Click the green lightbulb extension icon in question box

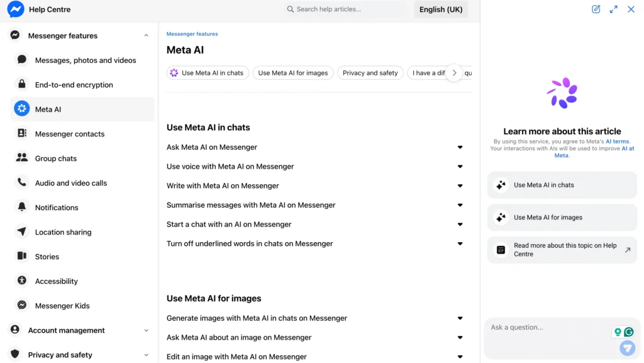click(x=618, y=332)
